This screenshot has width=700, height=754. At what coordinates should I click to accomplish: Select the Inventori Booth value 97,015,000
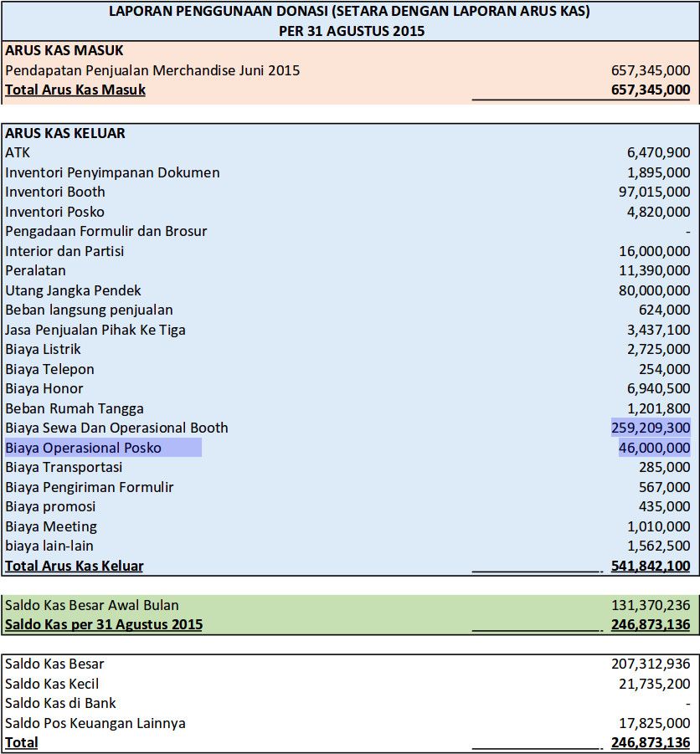(x=654, y=192)
